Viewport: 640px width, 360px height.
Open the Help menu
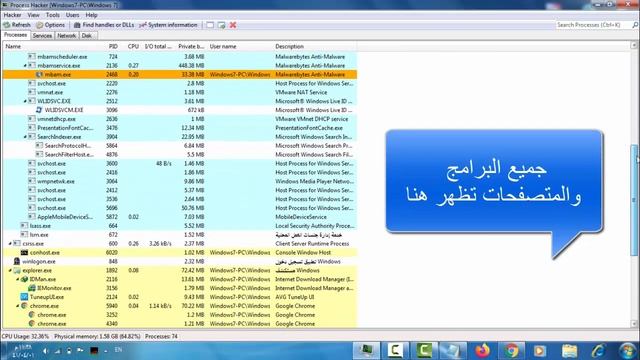point(91,15)
